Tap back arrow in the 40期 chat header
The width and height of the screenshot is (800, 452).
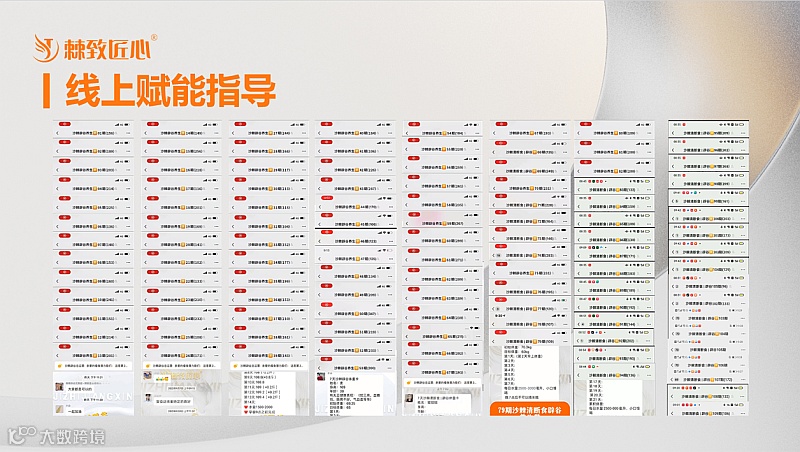tap(319, 133)
